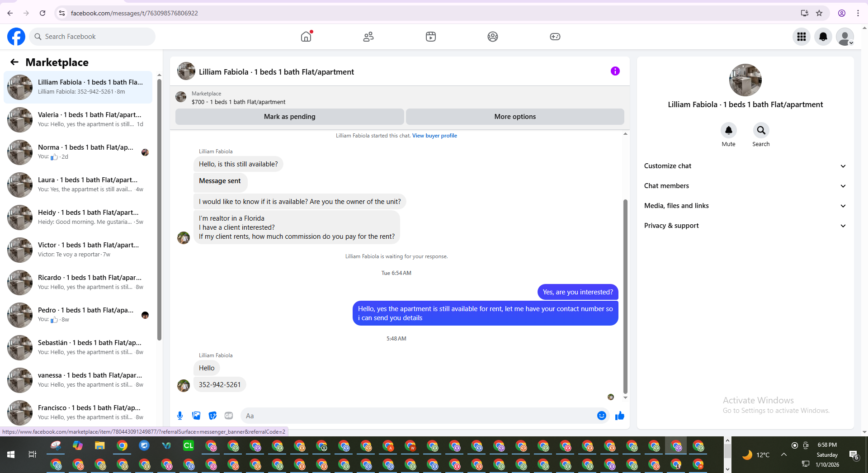The width and height of the screenshot is (868, 473).
Task: Open the Facebook logo home link
Action: pos(16,37)
